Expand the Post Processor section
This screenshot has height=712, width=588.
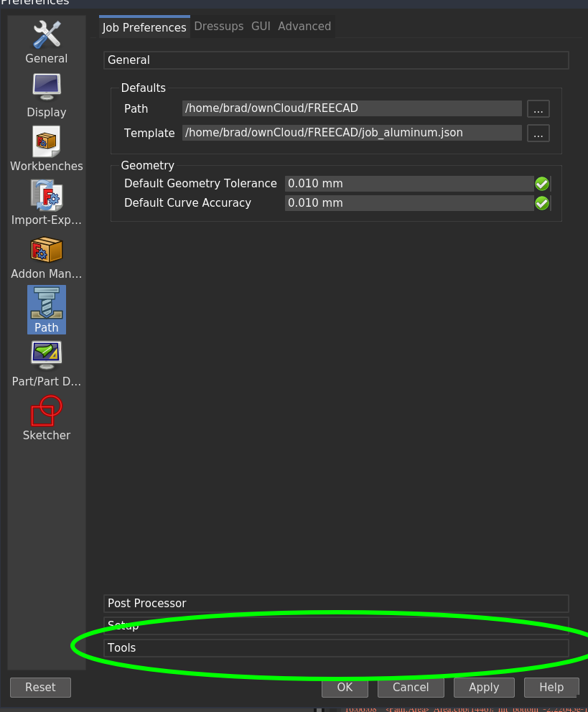tap(335, 603)
